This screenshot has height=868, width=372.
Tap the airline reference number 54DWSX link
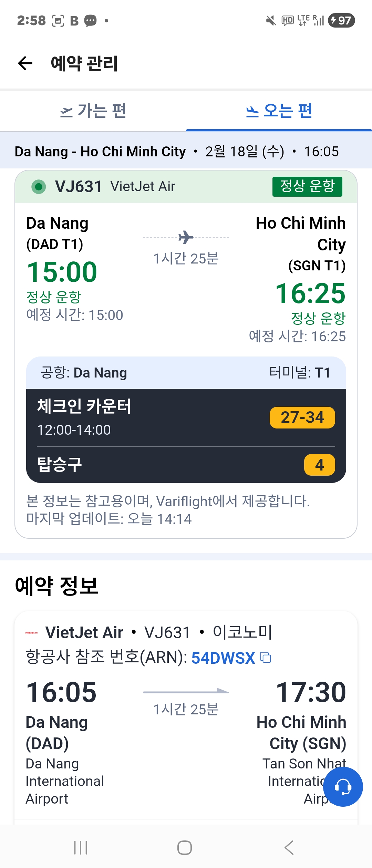pyautogui.click(x=223, y=658)
